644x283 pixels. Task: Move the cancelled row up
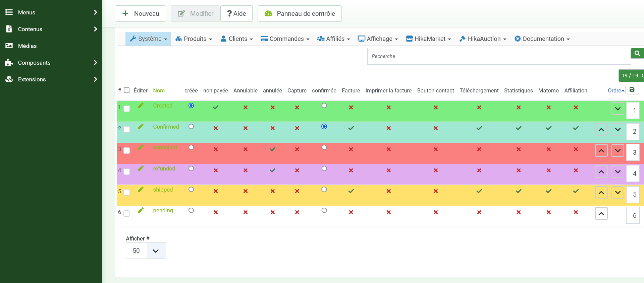coord(601,151)
